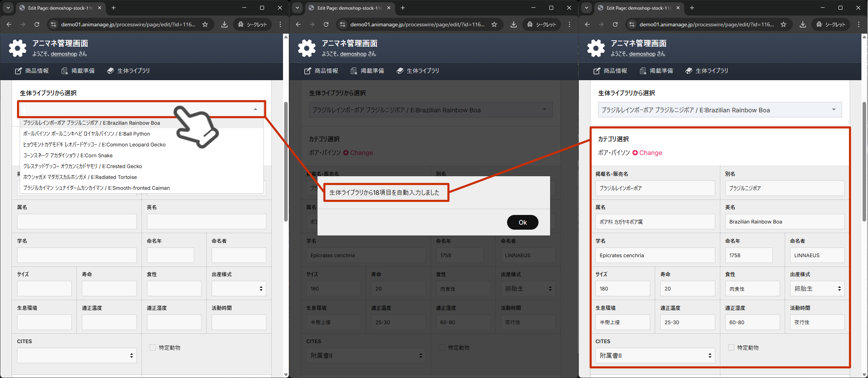Bookmark the page using the middle window's star icon
The height and width of the screenshot is (378, 868).
(494, 24)
